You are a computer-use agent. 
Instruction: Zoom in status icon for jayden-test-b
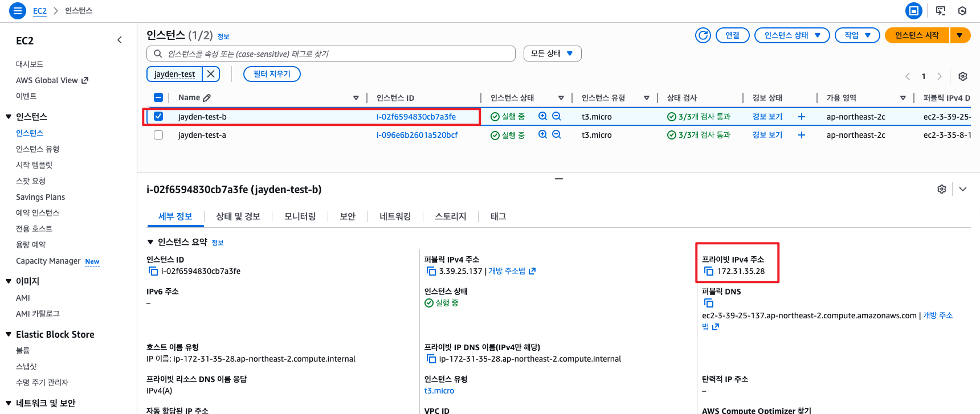coord(543,116)
